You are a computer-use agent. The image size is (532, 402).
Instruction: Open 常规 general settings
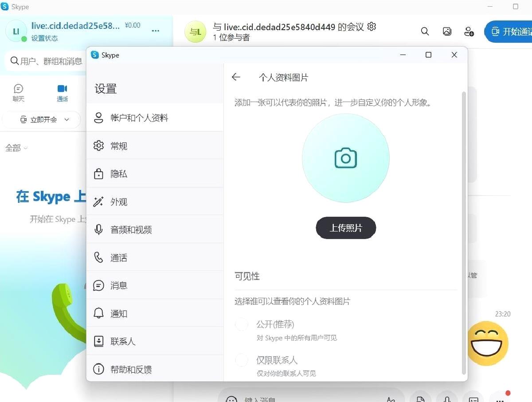click(155, 146)
